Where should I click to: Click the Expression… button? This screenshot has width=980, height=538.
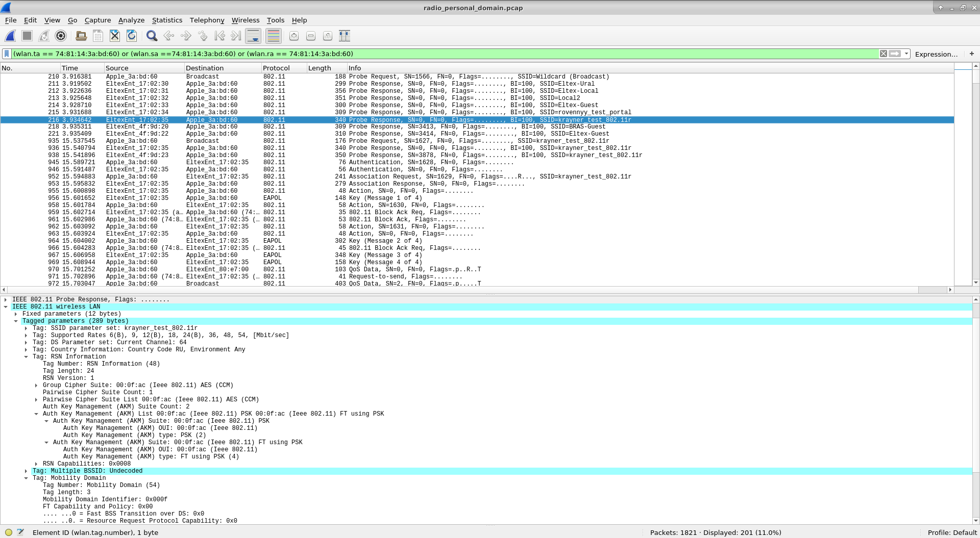click(x=936, y=54)
